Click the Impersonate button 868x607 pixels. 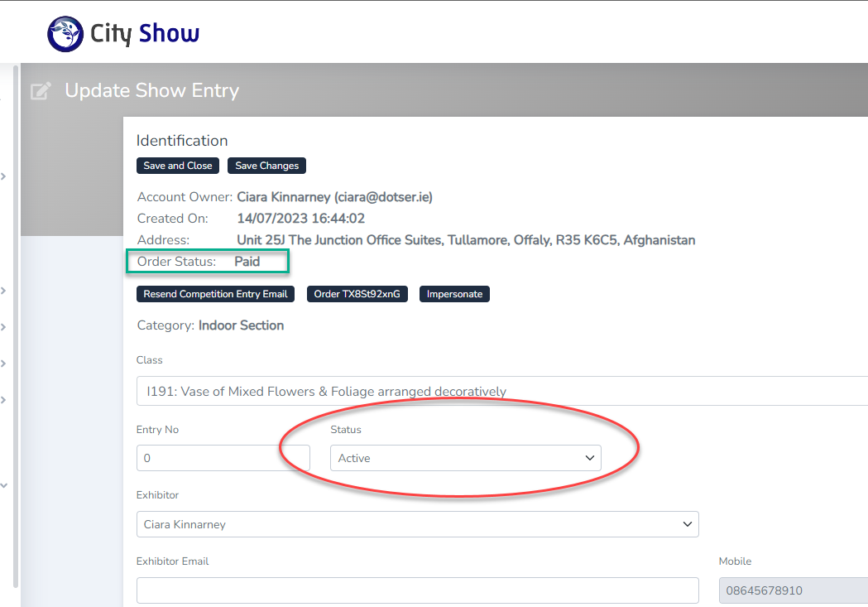click(x=454, y=294)
